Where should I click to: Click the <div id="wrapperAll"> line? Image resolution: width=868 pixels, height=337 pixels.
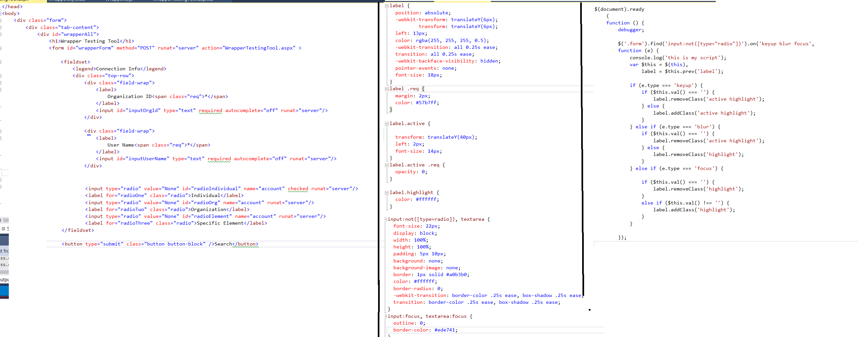(x=68, y=34)
